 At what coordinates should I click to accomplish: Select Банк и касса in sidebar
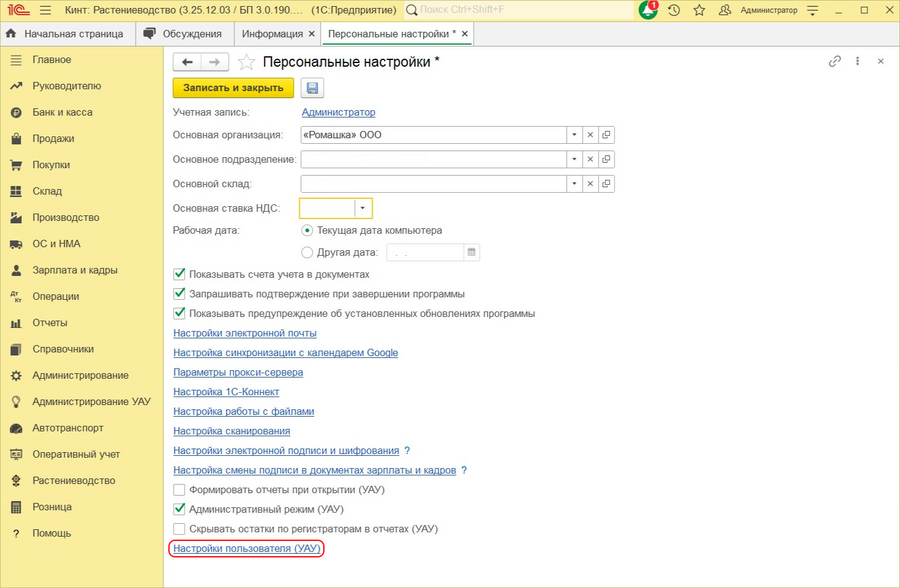(60, 112)
